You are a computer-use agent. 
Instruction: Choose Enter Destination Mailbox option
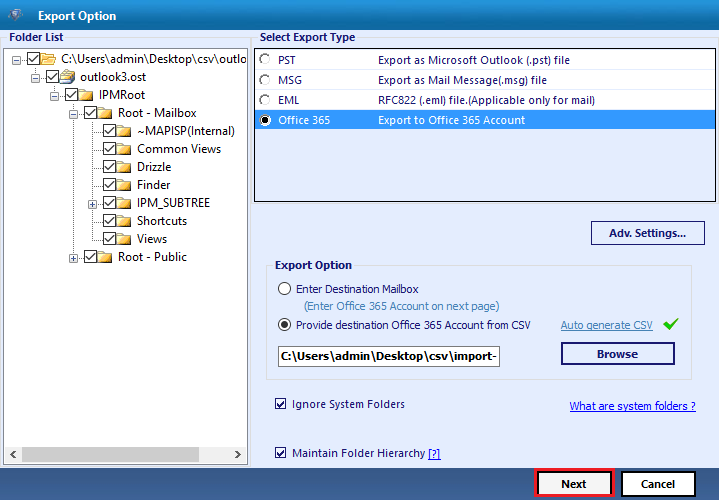point(284,289)
